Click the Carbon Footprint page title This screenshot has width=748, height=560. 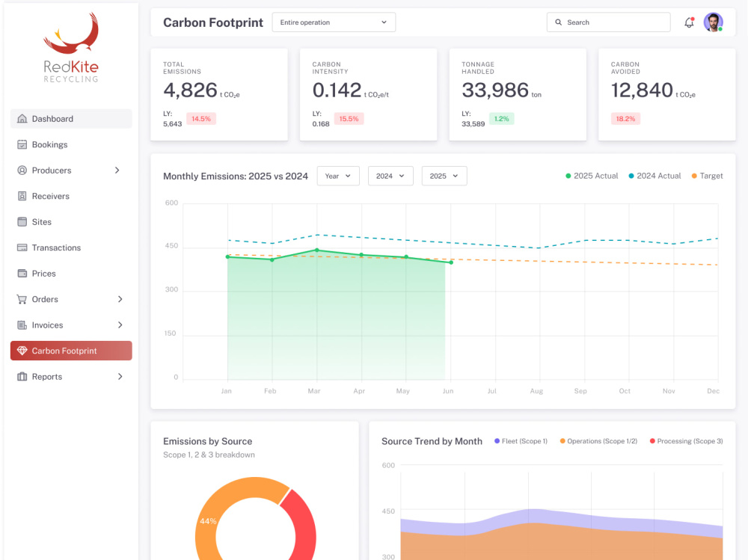point(213,22)
